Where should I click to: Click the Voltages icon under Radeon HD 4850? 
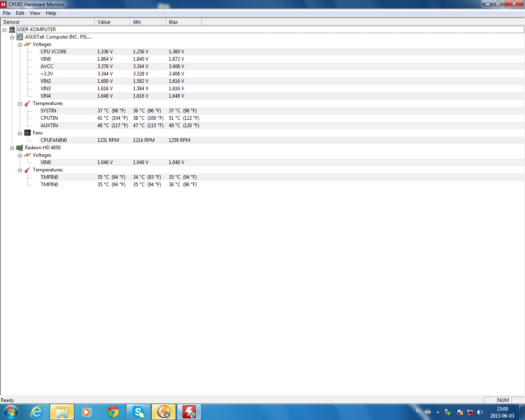point(27,155)
